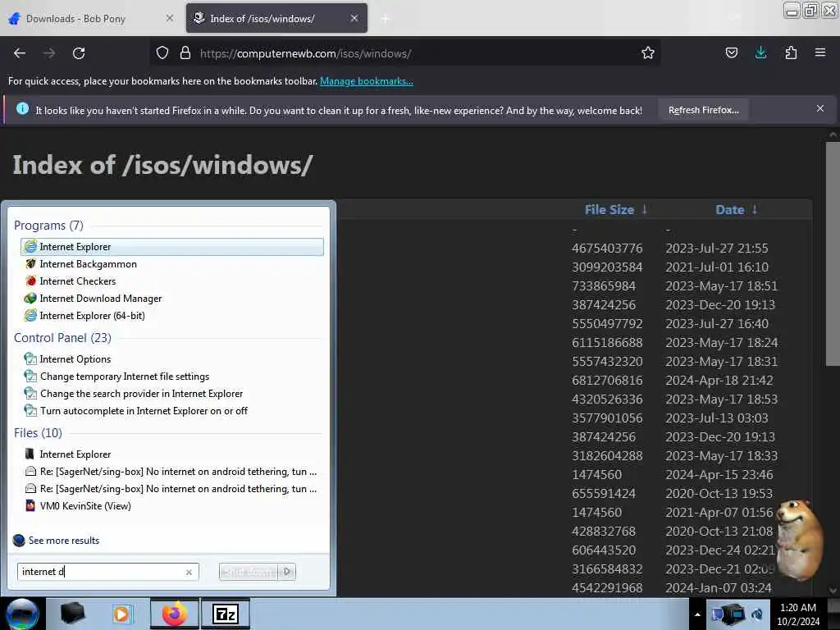Click the page vertical scrollbar thumb
The height and width of the screenshot is (630, 840).
point(833,253)
